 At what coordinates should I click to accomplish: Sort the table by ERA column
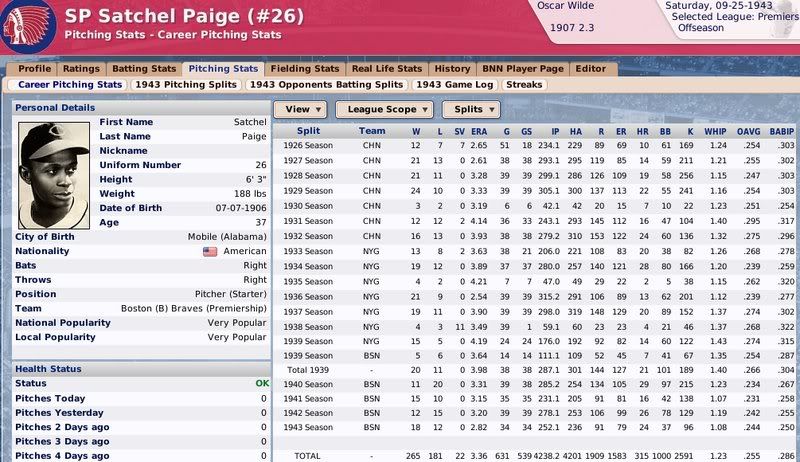(x=480, y=130)
